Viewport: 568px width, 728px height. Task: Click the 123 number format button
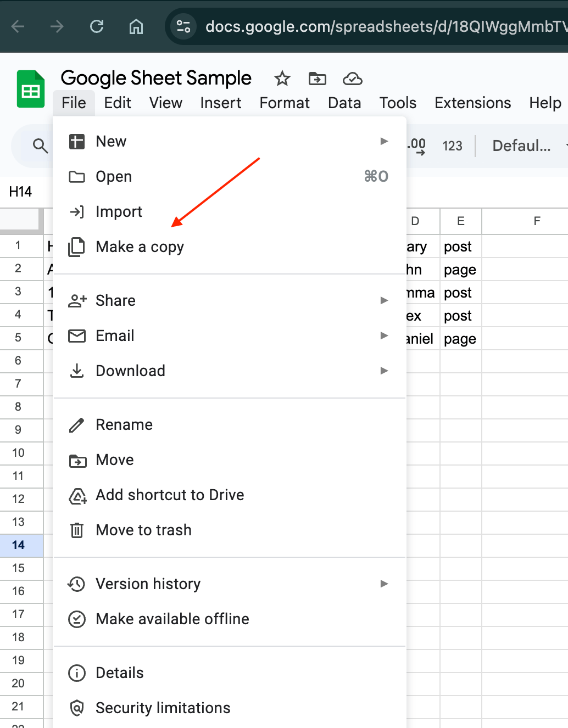coord(453,145)
